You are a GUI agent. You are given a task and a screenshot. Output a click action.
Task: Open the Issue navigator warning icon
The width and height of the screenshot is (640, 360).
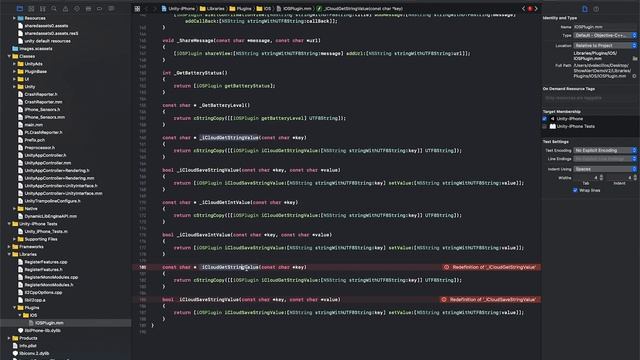(x=65, y=9)
